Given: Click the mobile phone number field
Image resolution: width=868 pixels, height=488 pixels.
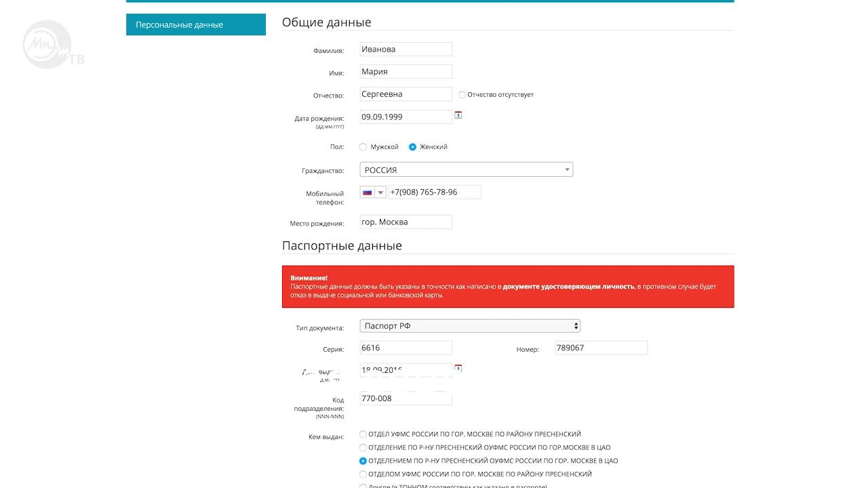Looking at the screenshot, I should (x=434, y=192).
